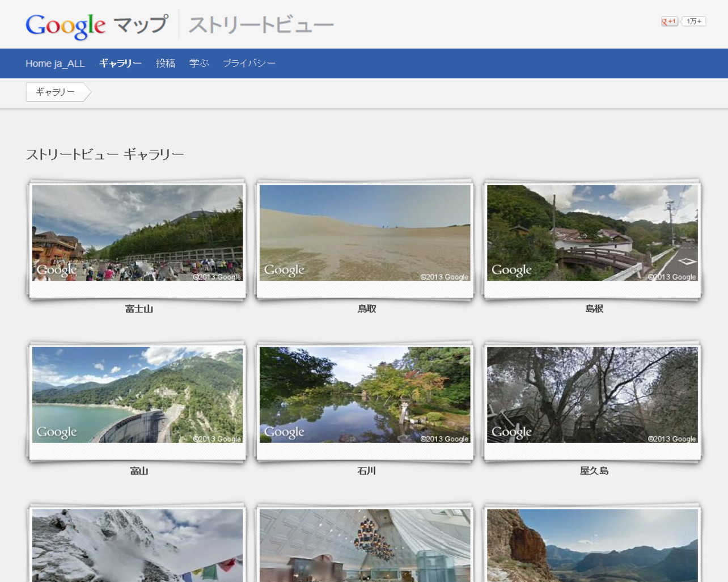Screen dimensions: 728x582
Task: Click the 富山 caption label
Action: tap(139, 471)
